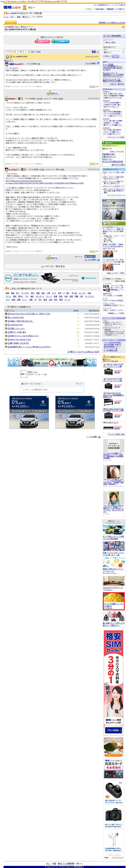Click the ヘルプ付新規書き込み green button

(x=61, y=41)
